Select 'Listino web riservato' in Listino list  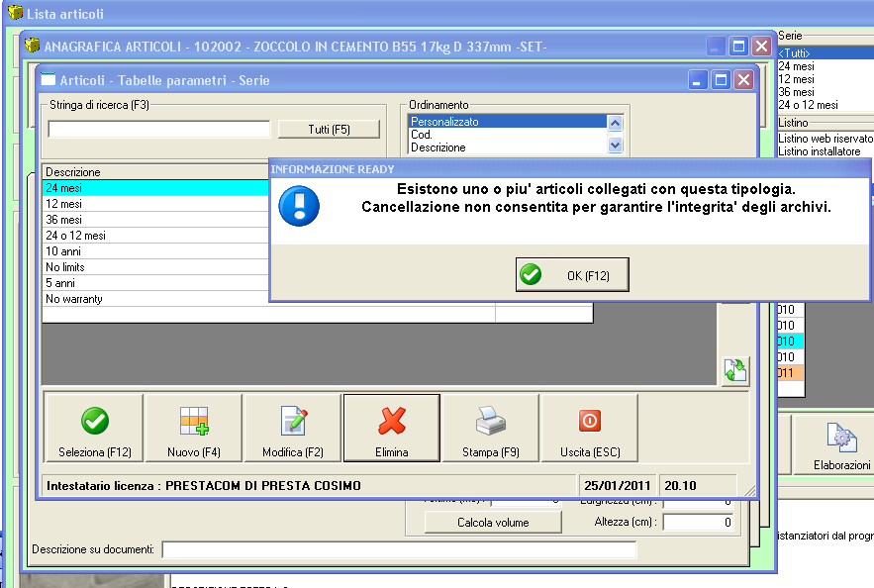click(x=825, y=139)
